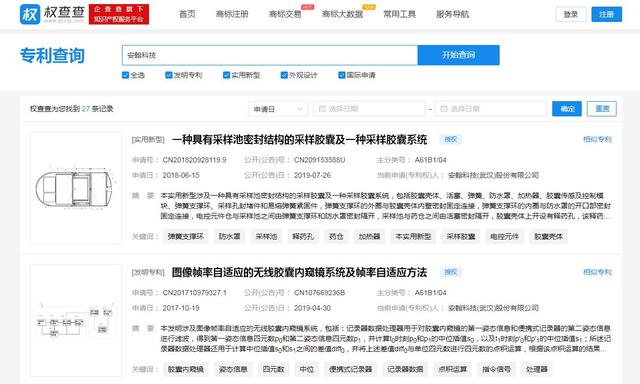Image resolution: width=640 pixels, height=384 pixels.
Task: Click the 释药孔 keyword tag
Action: point(303,236)
